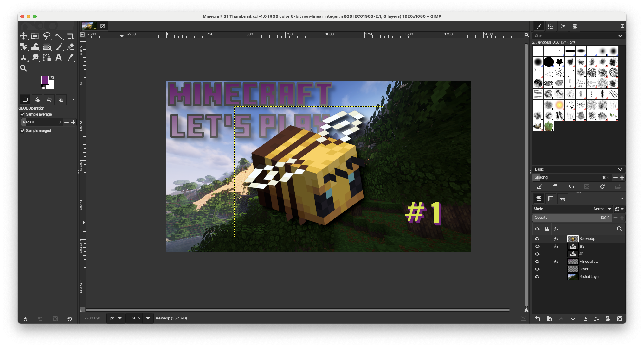
Task: Select the Smudge tool
Action: pyautogui.click(x=35, y=57)
